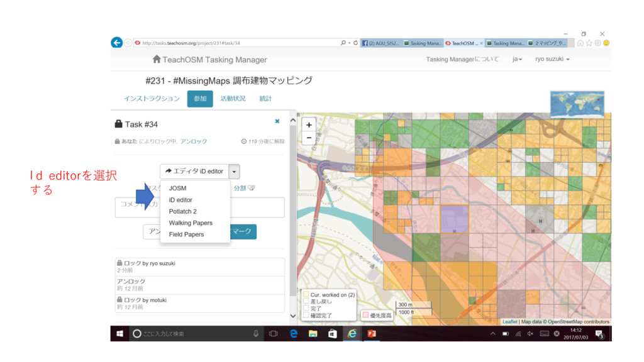The height and width of the screenshot is (362, 644).
Task: Refresh the page in the address bar
Action: tap(356, 43)
